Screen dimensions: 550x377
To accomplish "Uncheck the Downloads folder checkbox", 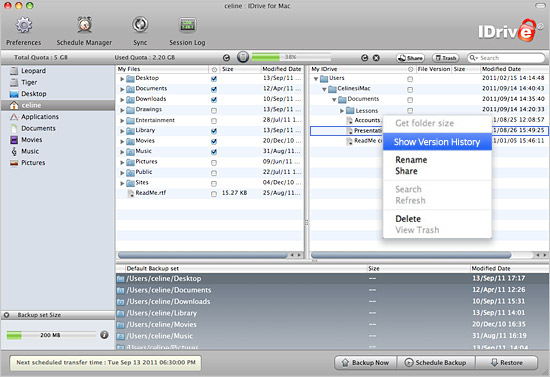I will [x=214, y=100].
